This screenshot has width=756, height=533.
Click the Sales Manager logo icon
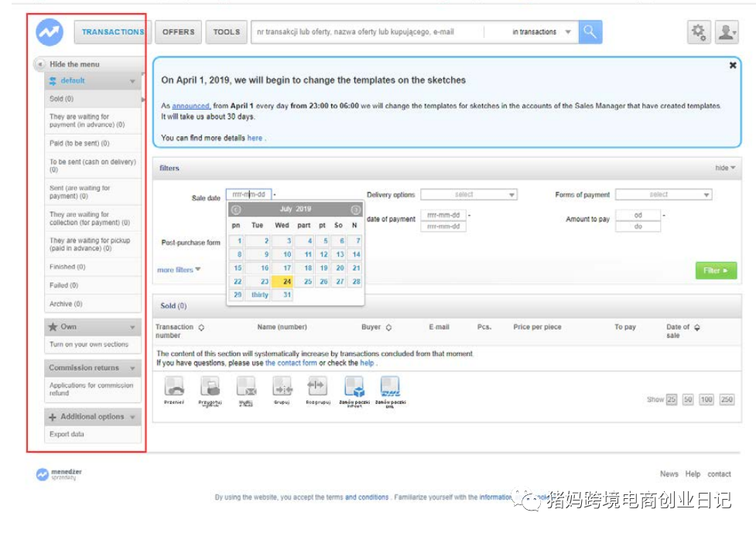point(50,32)
